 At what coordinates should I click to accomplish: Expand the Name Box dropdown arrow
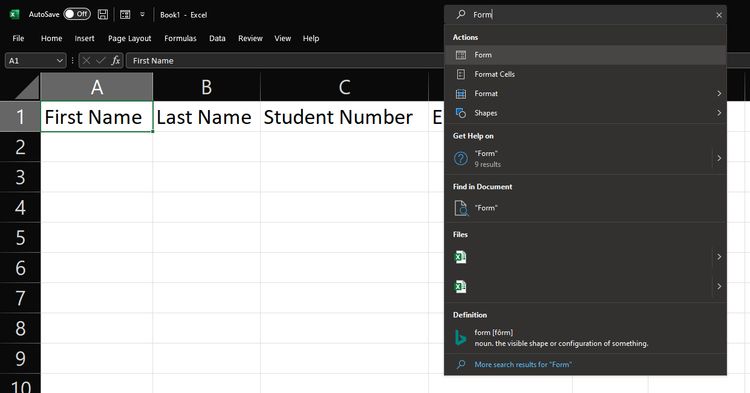60,61
